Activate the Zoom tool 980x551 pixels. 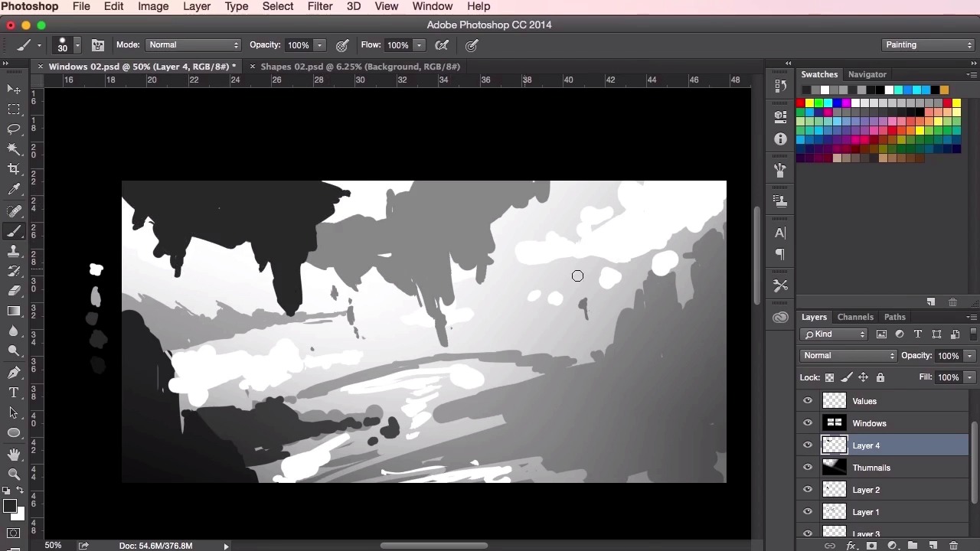tap(14, 474)
